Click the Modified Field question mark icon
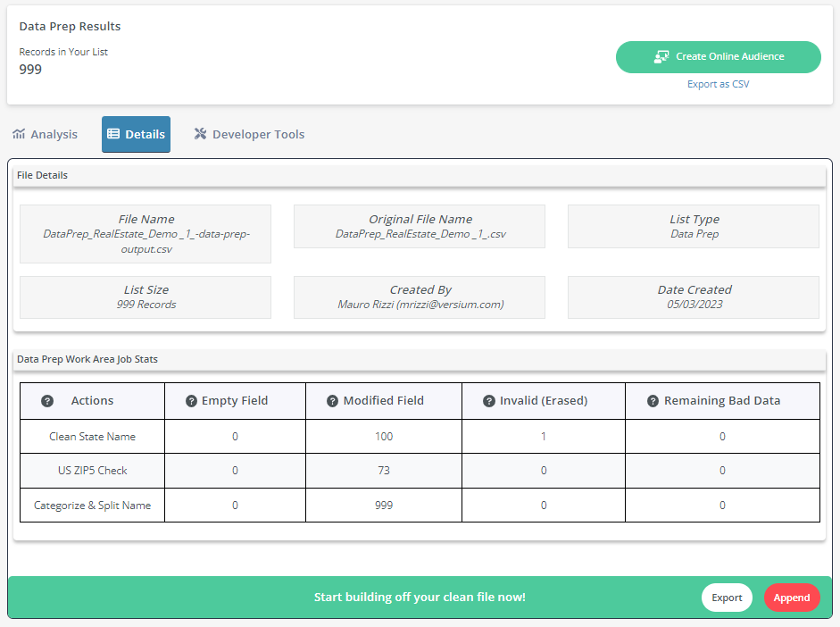This screenshot has height=627, width=840. click(x=333, y=401)
